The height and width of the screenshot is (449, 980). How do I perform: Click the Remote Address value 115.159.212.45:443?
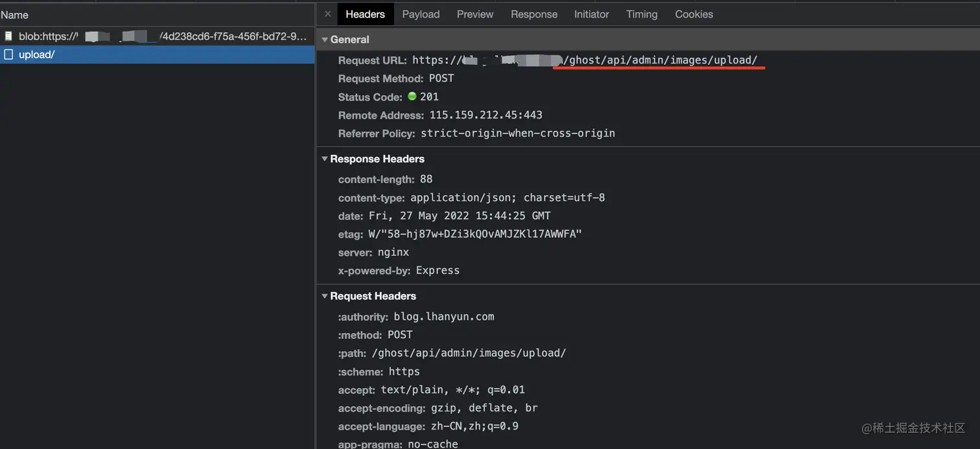tap(485, 115)
